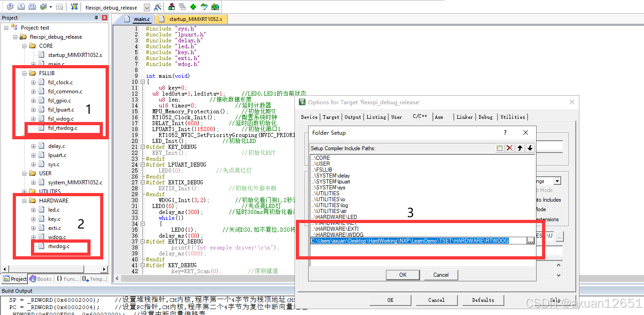Image resolution: width=644 pixels, height=315 pixels.
Task: Select exti.c in project tree
Action: pyautogui.click(x=54, y=228)
